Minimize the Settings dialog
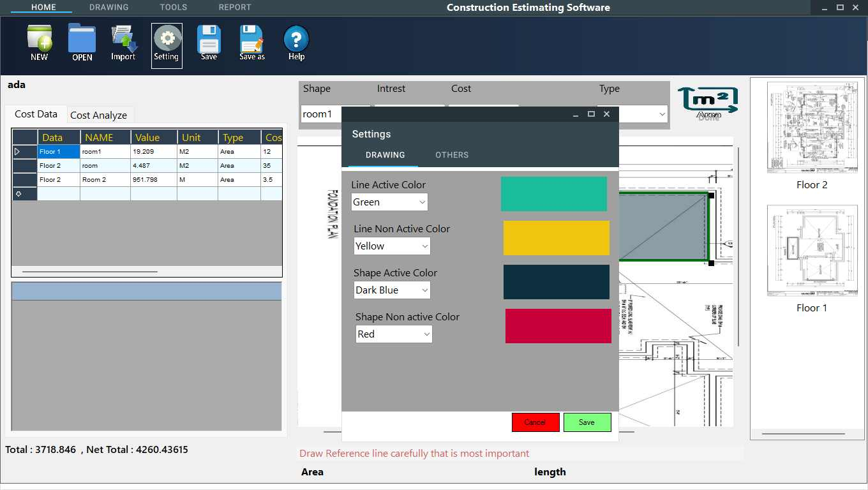Screen dimensions: 868x490 (576, 114)
